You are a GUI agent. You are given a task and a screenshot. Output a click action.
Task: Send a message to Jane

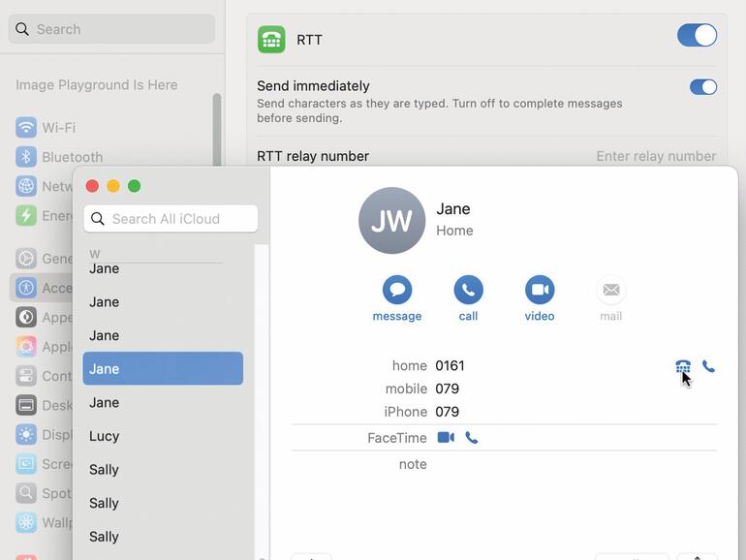point(397,290)
